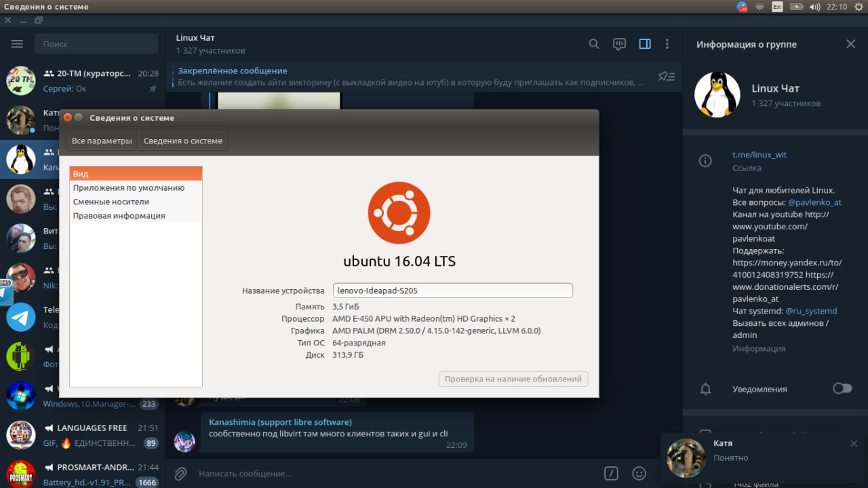Click the Android robot channel avatar

tap(21, 356)
